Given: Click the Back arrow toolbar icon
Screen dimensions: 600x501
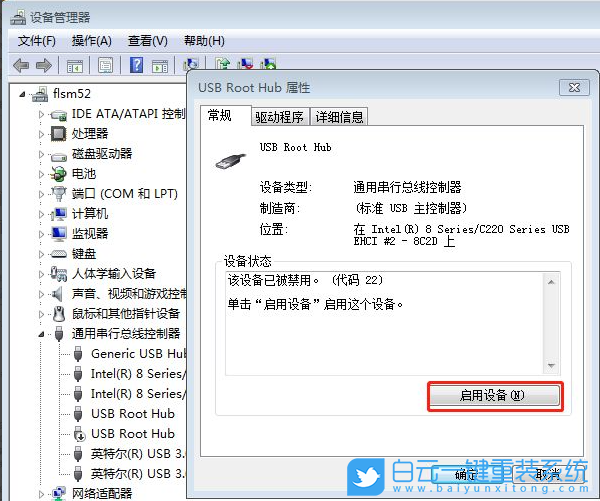Looking at the screenshot, I should pos(21,65).
